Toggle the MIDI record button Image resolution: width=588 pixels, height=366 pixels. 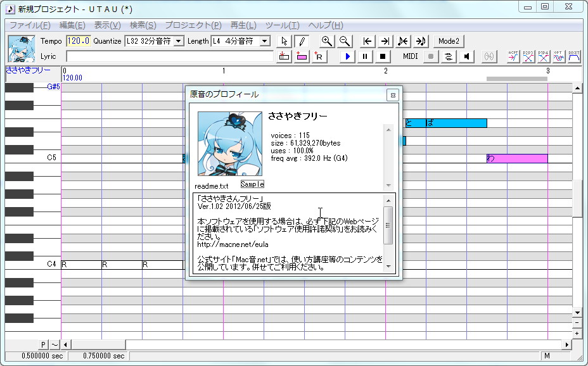(431, 56)
